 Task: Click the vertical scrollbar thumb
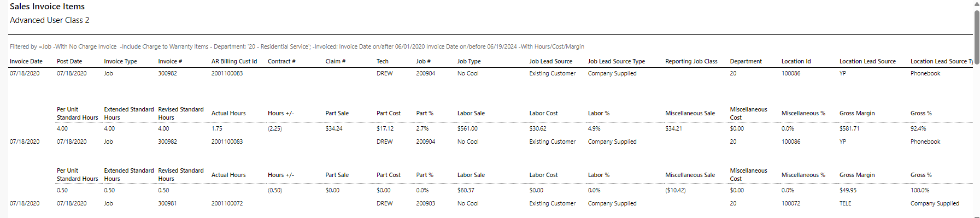(x=977, y=38)
